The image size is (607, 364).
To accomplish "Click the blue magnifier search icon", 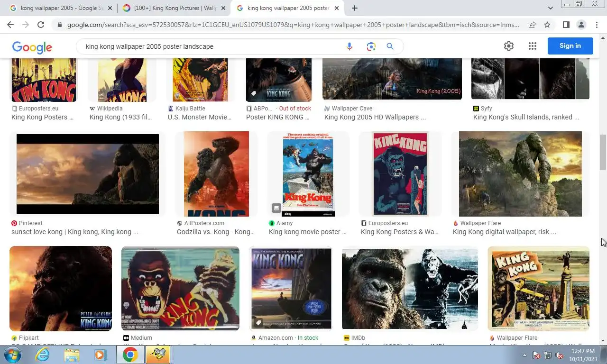I will (390, 46).
